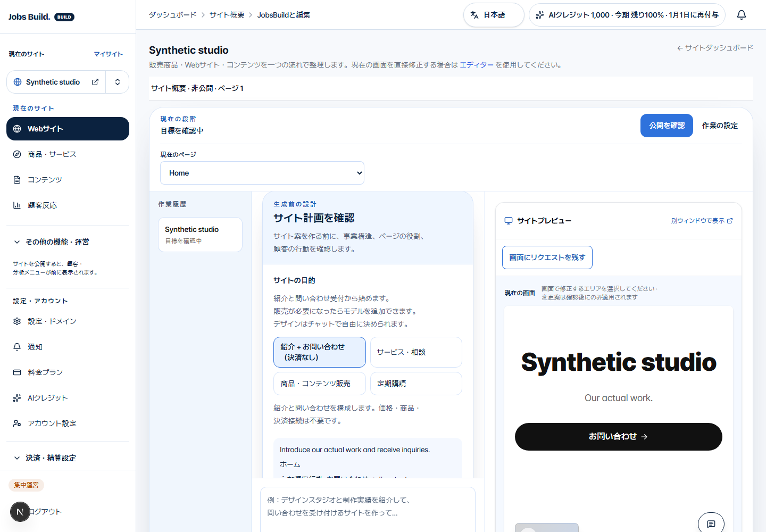This screenshot has height=532, width=766.
Task: Click the 公開を確認 button
Action: (667, 126)
